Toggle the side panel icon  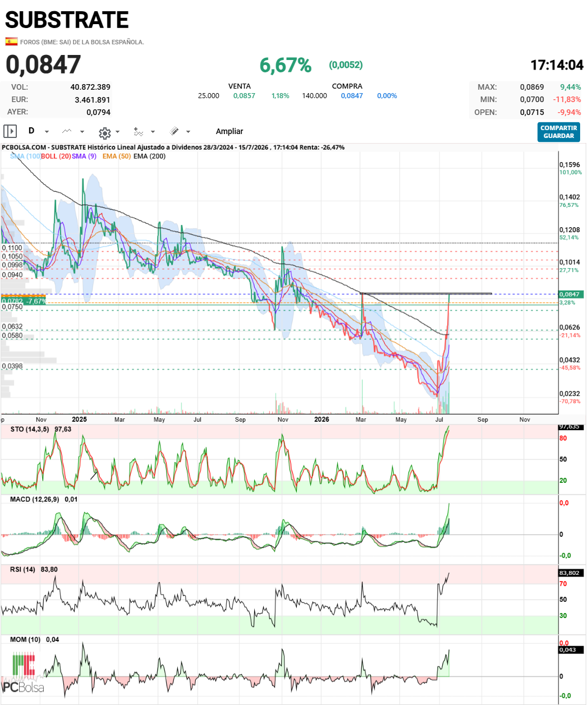pos(10,131)
